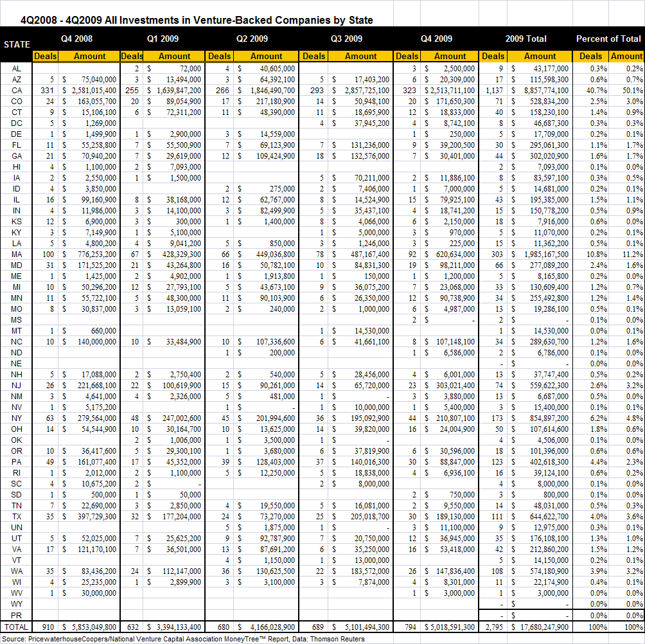The height and width of the screenshot is (644, 645).
Task: Click total Q1 2009 amount 3,394,133,400
Action: point(179,627)
